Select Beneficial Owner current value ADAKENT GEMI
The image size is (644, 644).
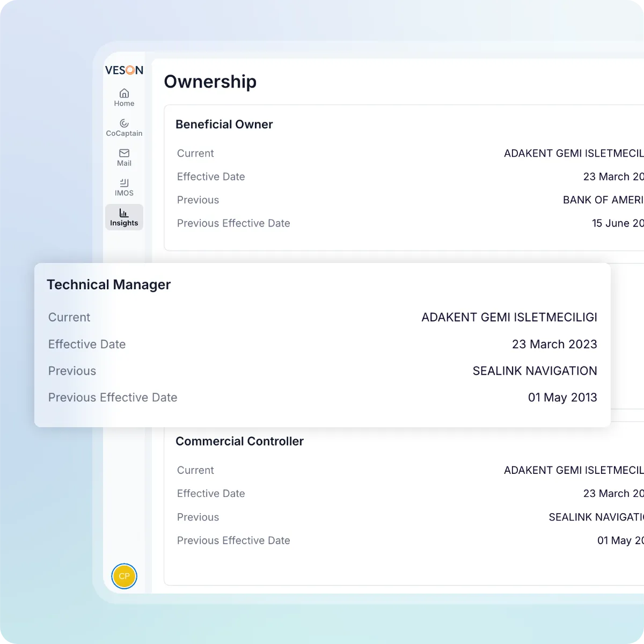point(574,153)
